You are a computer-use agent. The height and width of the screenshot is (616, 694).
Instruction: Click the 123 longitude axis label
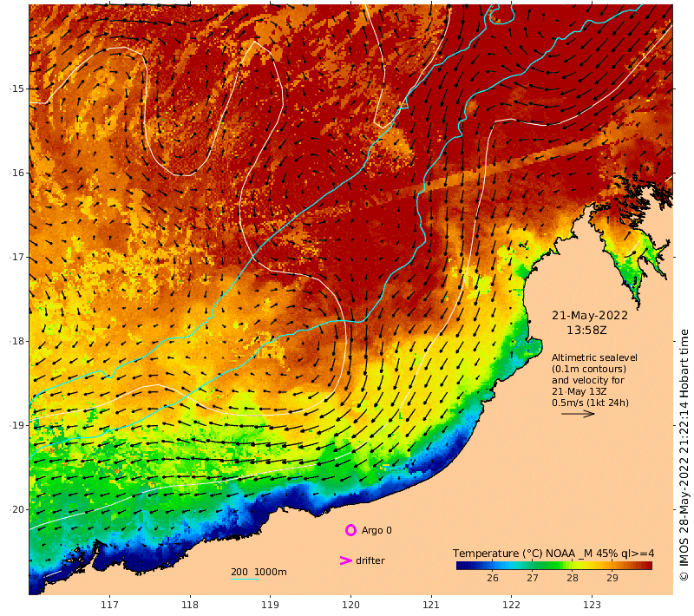[592, 605]
